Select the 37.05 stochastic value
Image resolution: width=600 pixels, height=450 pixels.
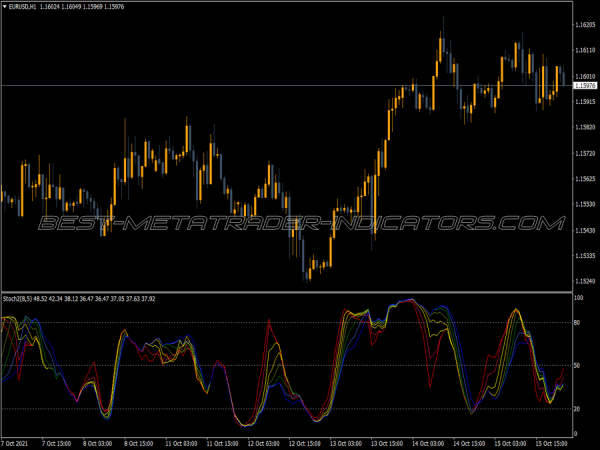[117, 299]
